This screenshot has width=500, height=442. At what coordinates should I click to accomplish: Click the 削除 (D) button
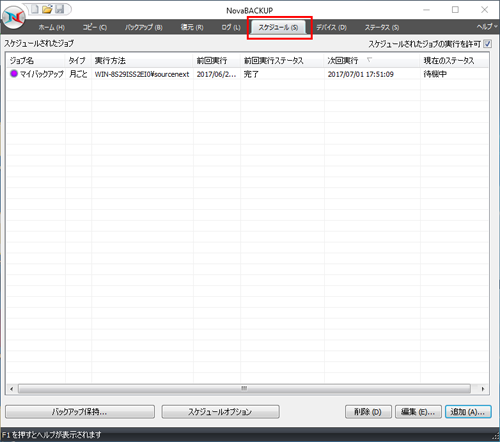368,412
